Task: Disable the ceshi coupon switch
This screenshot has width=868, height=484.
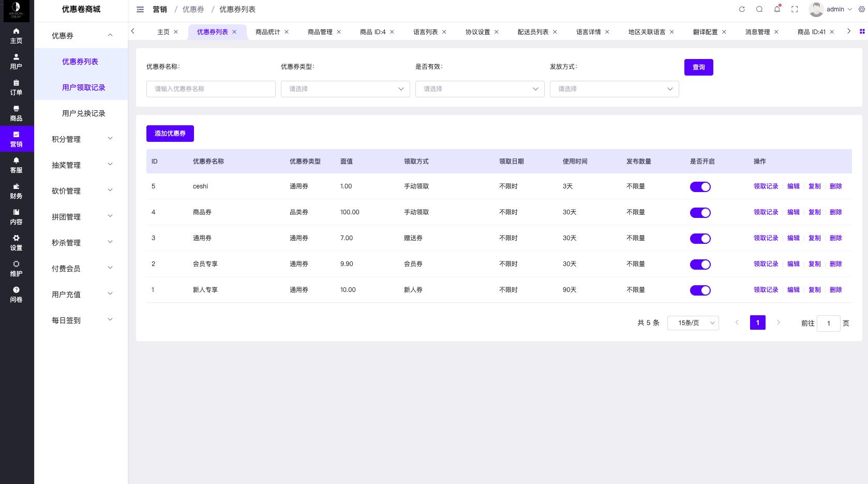Action: [700, 187]
